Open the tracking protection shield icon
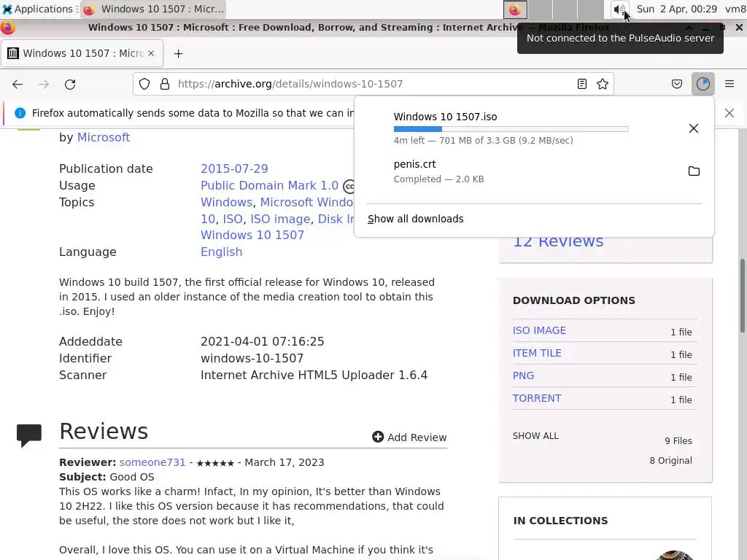The height and width of the screenshot is (560, 747). (x=144, y=85)
